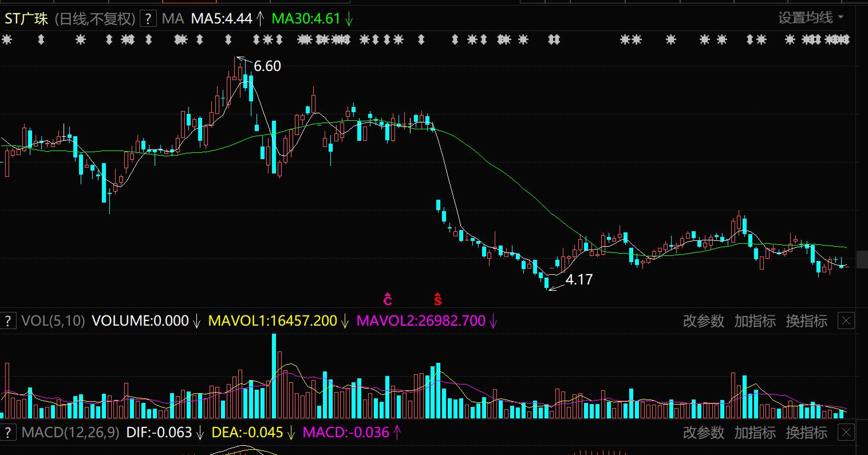Click 改参数 in the MACD panel
This screenshot has height=455, width=868.
pos(703,432)
